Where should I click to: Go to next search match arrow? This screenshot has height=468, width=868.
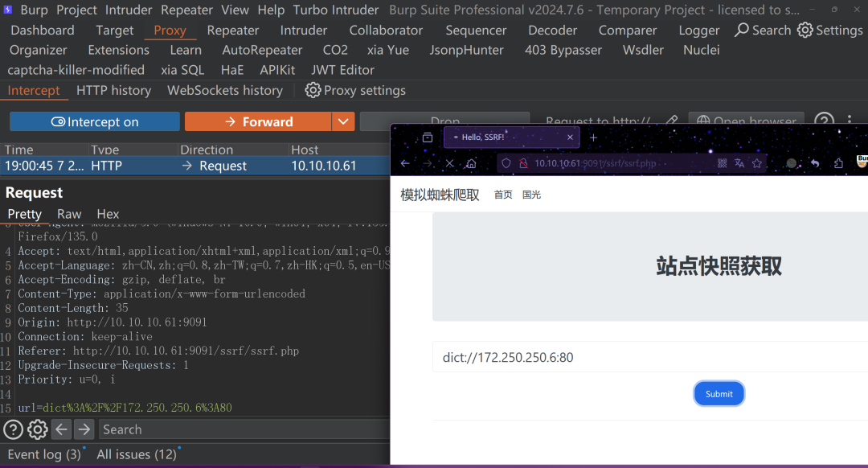84,429
